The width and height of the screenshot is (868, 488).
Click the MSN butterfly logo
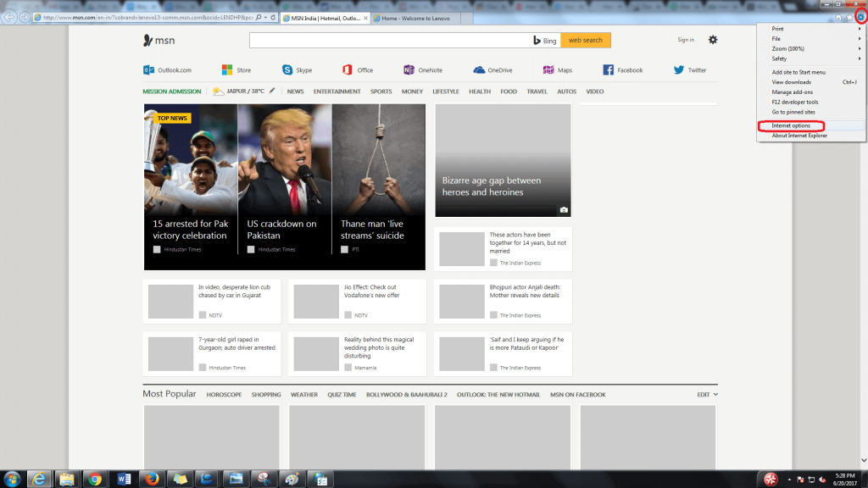pos(147,40)
